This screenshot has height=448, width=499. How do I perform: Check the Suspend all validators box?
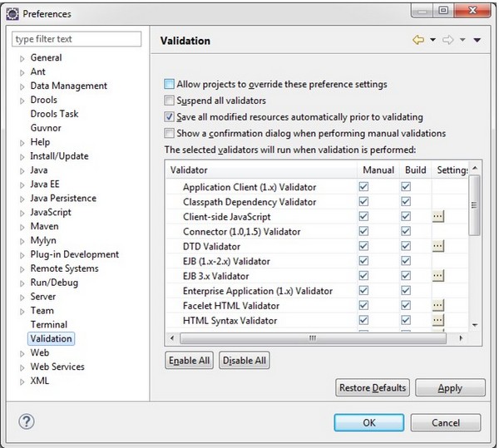[x=170, y=101]
